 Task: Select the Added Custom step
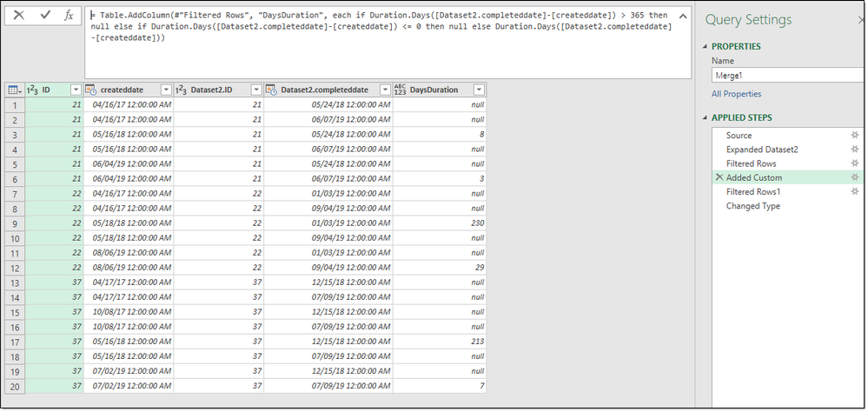tap(754, 178)
